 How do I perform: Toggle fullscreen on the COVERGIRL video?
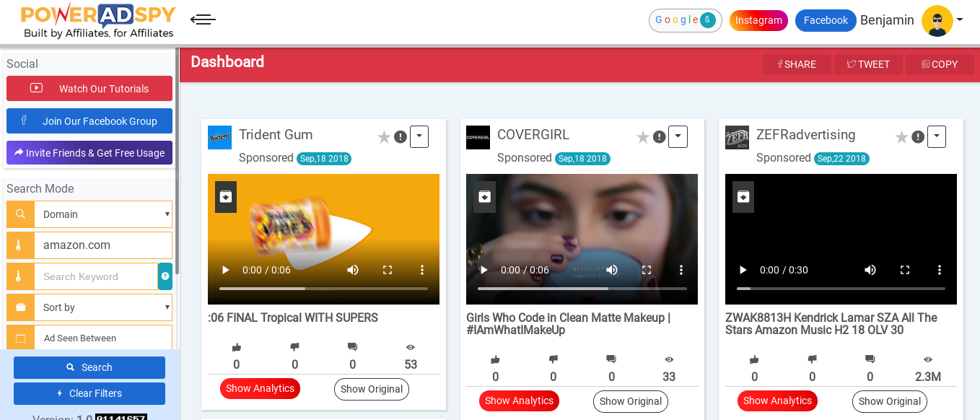pos(647,270)
